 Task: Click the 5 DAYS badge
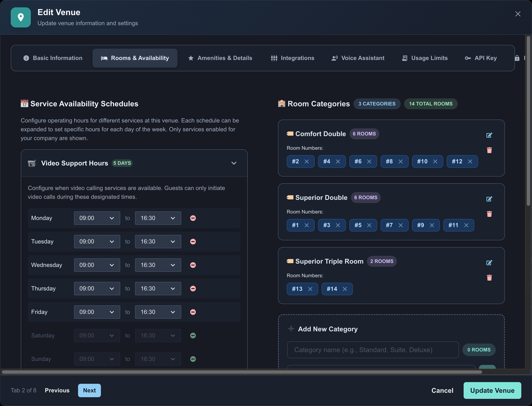pyautogui.click(x=122, y=163)
